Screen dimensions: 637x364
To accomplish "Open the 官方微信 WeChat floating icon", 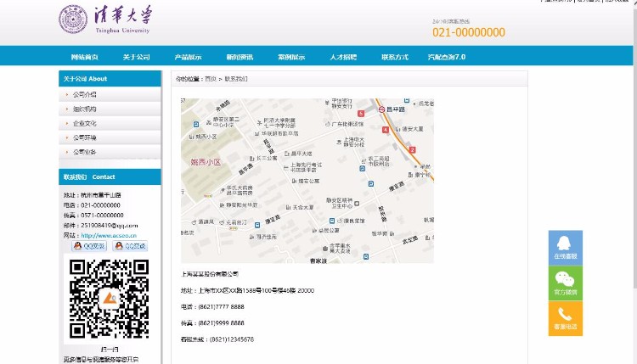I will tap(565, 283).
